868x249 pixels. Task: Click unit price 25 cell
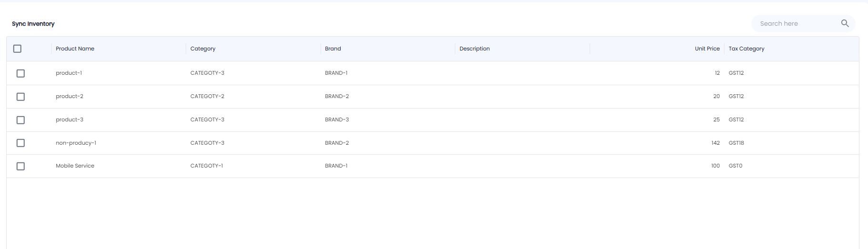point(717,120)
